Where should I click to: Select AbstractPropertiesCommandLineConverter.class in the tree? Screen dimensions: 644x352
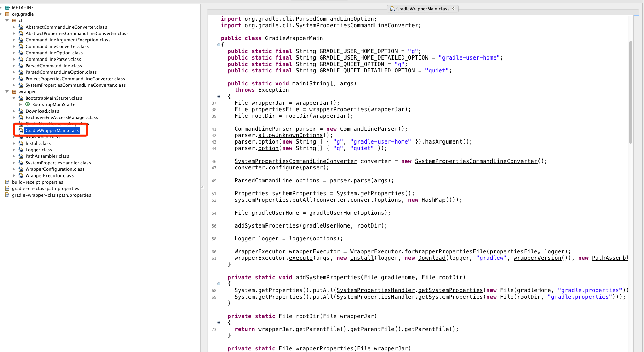coord(77,33)
